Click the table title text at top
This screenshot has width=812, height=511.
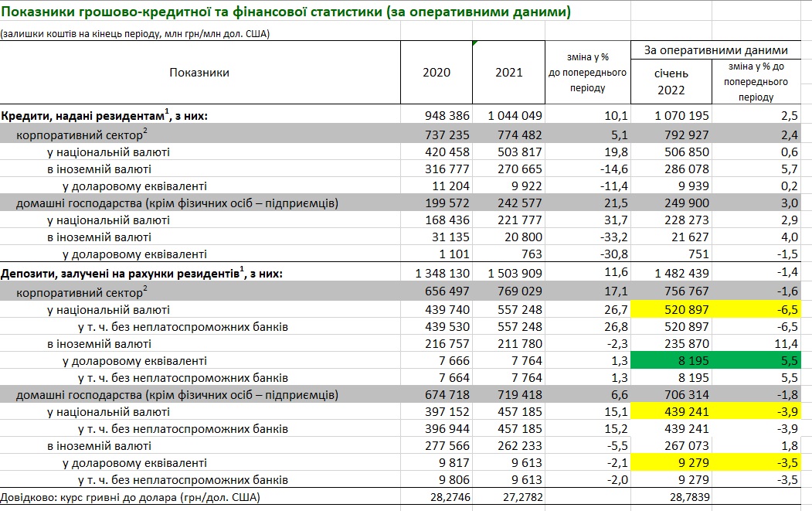(x=286, y=13)
